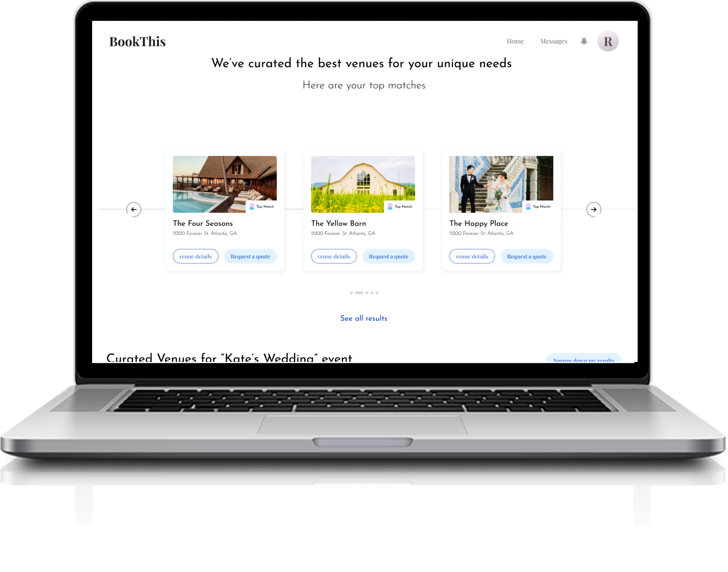Open The Yellow Barn photo thumbnail
The width and height of the screenshot is (728, 572).
pyautogui.click(x=364, y=185)
